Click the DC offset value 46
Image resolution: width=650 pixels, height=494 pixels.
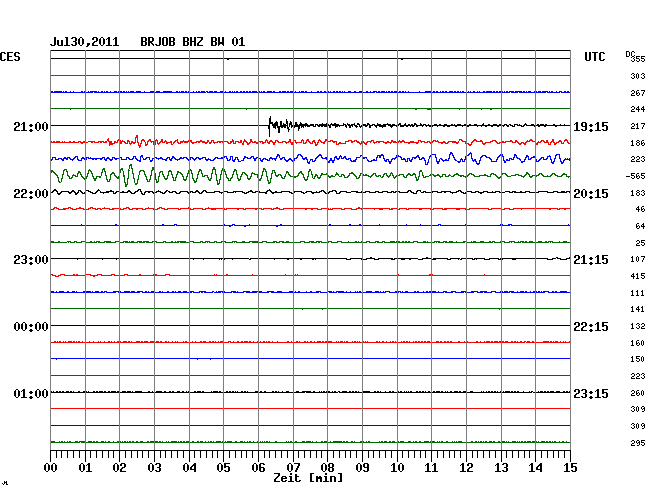point(640,209)
